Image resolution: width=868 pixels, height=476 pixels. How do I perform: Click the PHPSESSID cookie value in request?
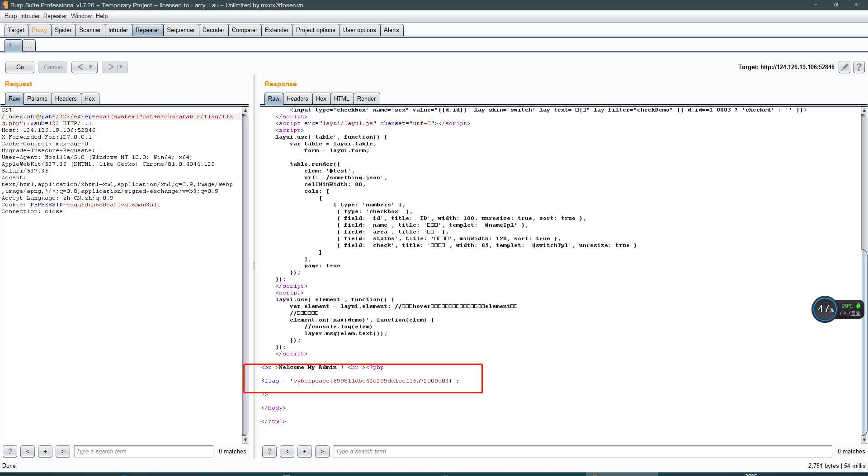pos(113,205)
